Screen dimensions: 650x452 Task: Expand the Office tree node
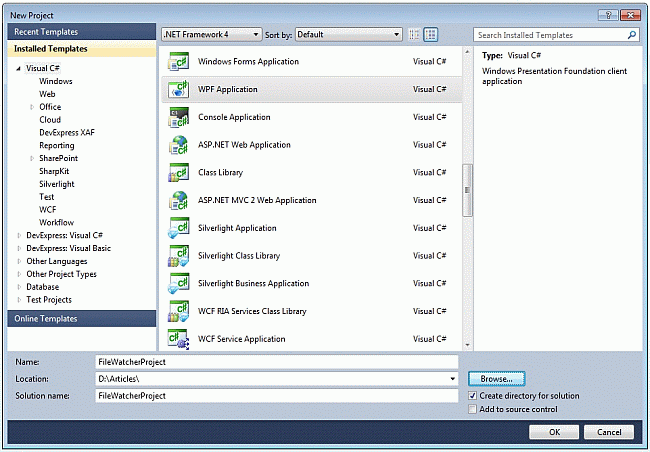coord(32,107)
